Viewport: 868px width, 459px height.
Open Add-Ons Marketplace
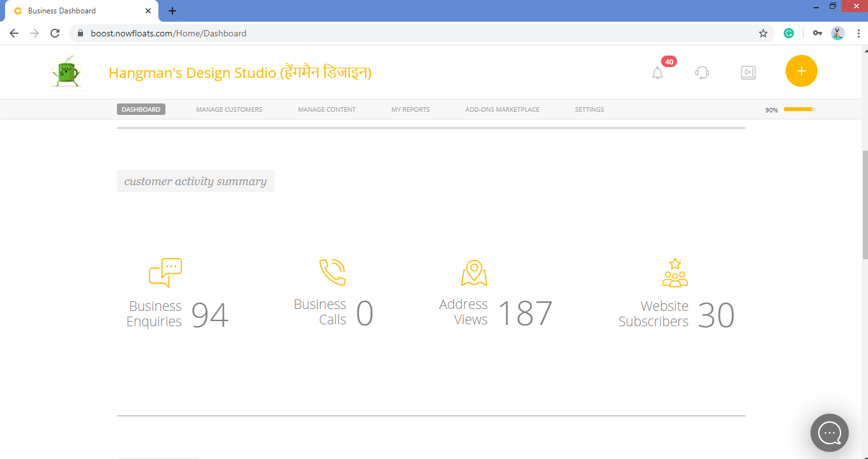tap(503, 109)
